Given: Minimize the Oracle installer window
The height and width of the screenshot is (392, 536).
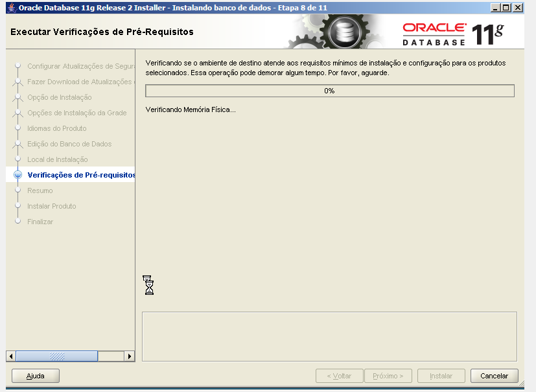Looking at the screenshot, I should [x=495, y=8].
